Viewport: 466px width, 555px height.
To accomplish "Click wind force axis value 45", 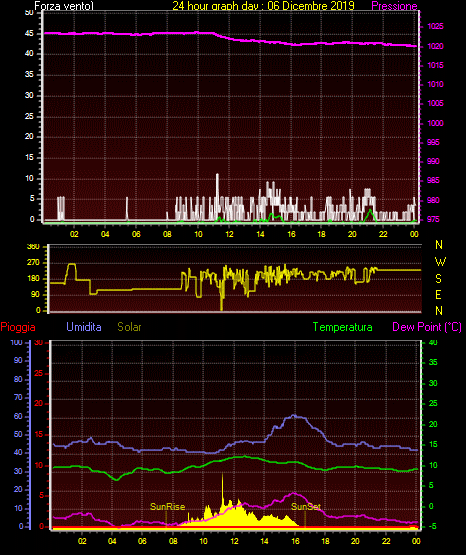I will click(x=29, y=34).
